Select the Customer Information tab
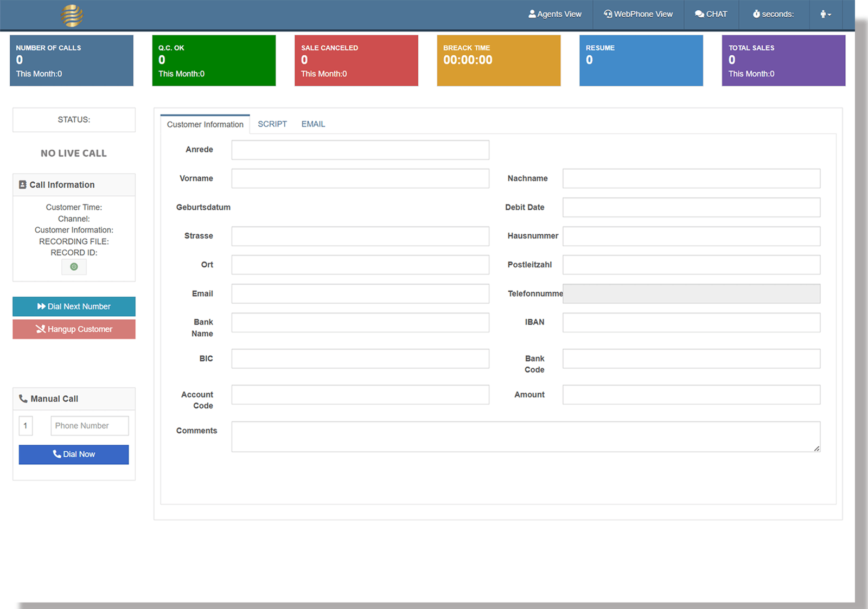 pos(205,125)
